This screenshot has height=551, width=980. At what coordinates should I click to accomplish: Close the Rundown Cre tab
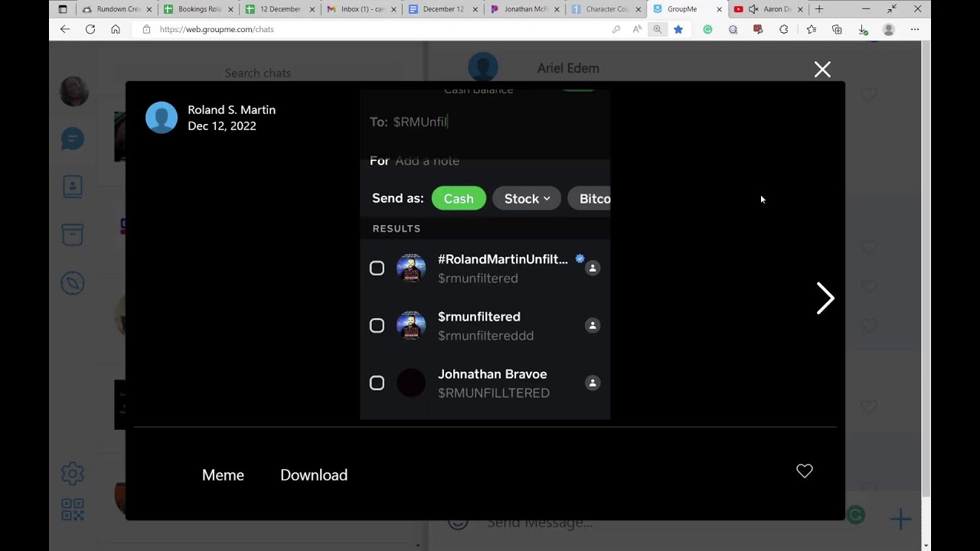pos(149,9)
